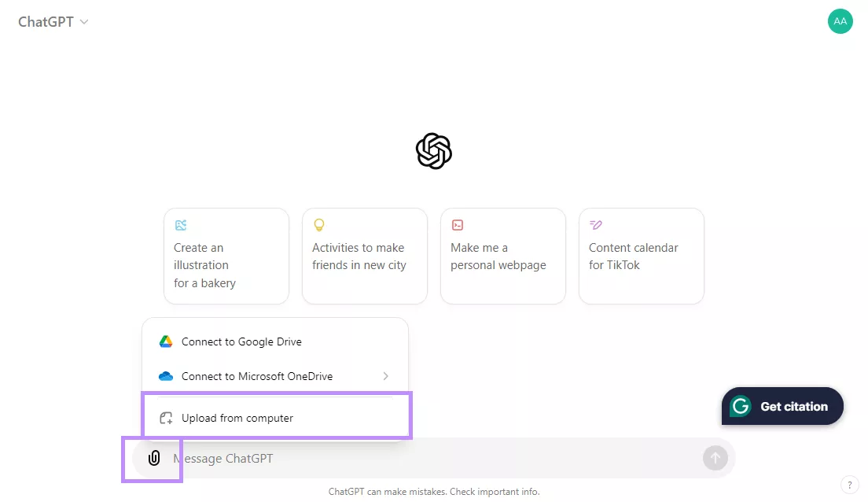The width and height of the screenshot is (868, 502).
Task: Click the Microsoft OneDrive cloud icon
Action: 166,376
